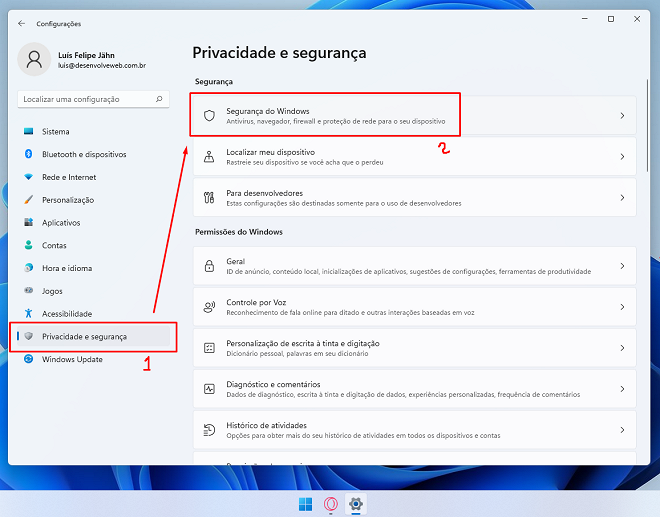The height and width of the screenshot is (517, 660).
Task: Click the Segurança do Windows shield icon
Action: (209, 115)
